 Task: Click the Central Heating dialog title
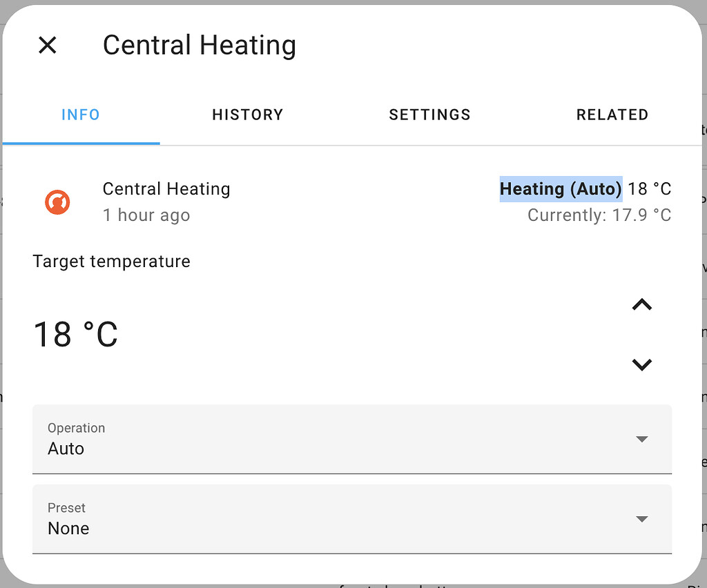click(199, 45)
